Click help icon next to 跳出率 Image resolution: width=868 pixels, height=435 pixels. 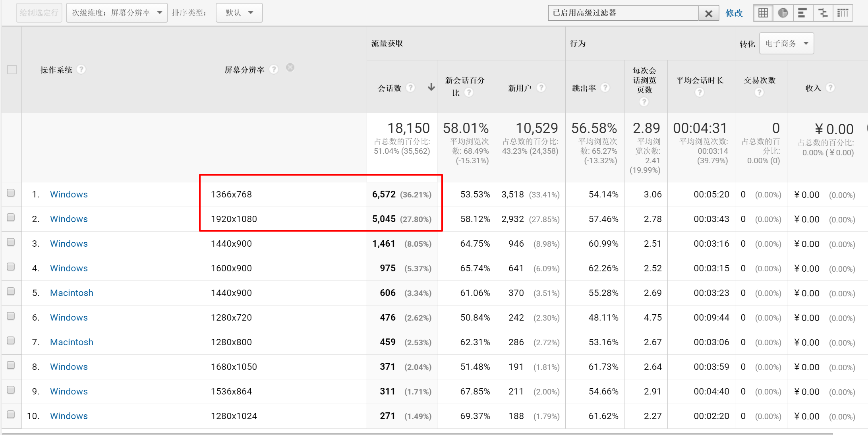pyautogui.click(x=605, y=87)
